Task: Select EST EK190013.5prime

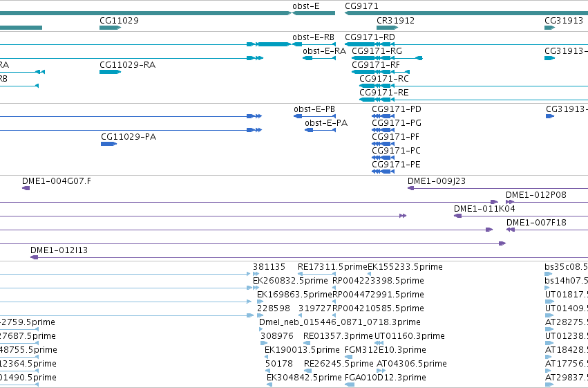Action: [x=302, y=351]
